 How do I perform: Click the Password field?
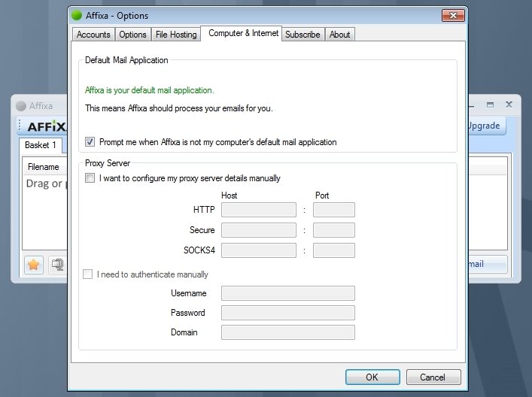(288, 313)
